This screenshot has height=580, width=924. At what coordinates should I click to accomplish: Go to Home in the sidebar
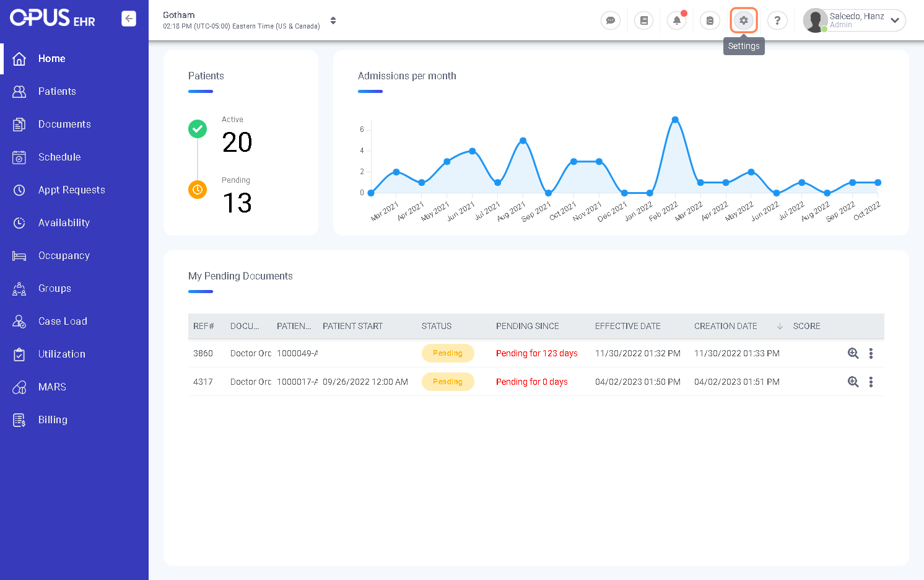coord(52,58)
